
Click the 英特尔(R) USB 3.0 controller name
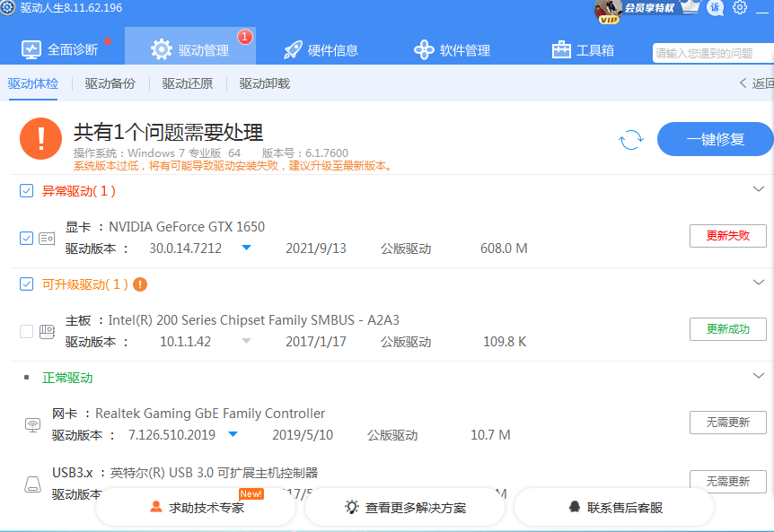pos(214,473)
